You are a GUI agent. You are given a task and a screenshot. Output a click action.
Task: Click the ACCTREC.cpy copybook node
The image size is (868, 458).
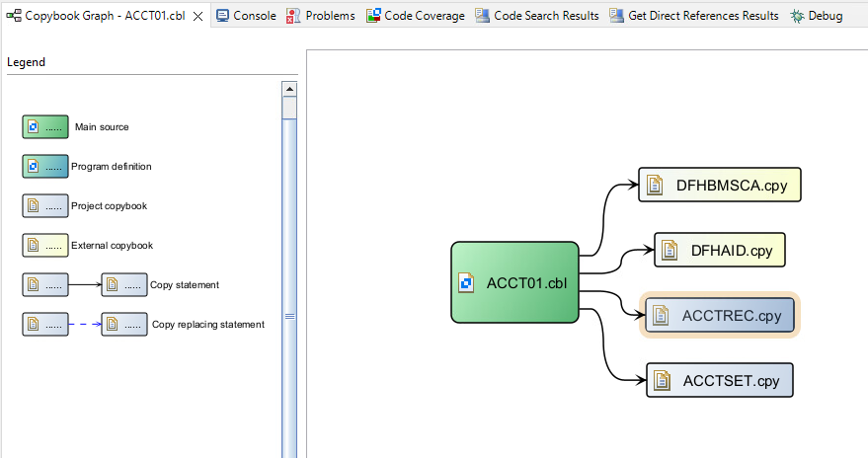coord(719,316)
